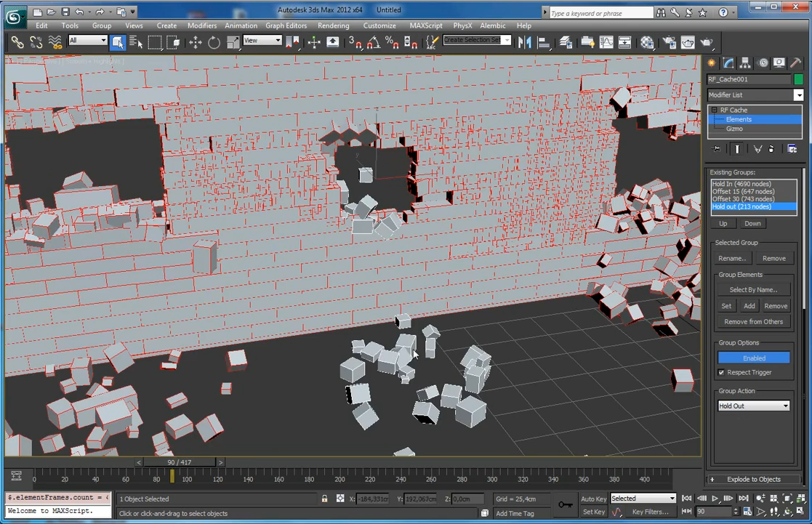Open the Hold Out group action dropdown
Screen dimensions: 812x524
coord(754,406)
